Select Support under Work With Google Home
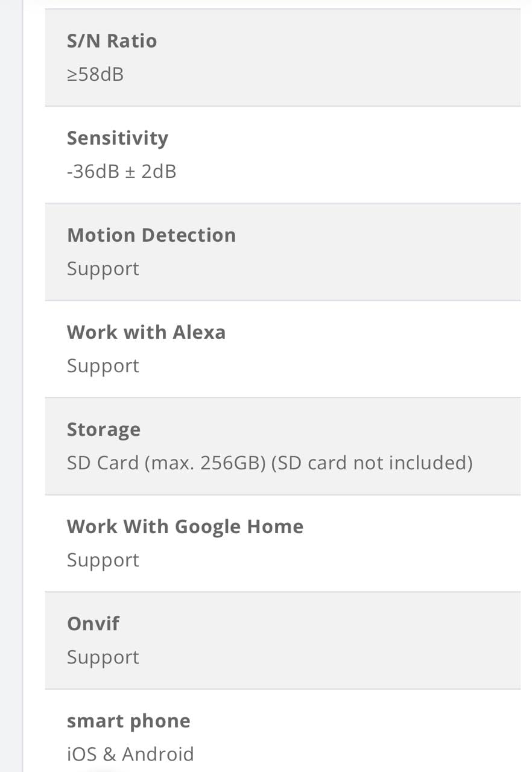Screen dimensions: 532x772 (103, 560)
